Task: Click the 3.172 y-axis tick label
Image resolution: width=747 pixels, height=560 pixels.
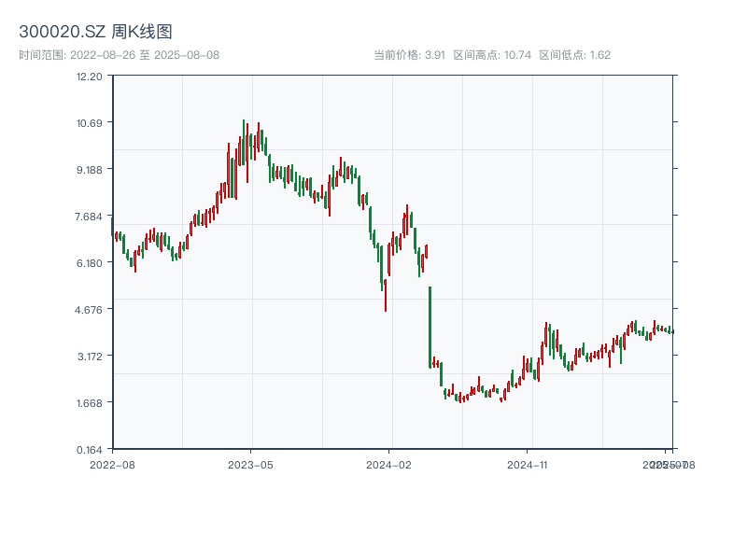Action: pos(90,357)
